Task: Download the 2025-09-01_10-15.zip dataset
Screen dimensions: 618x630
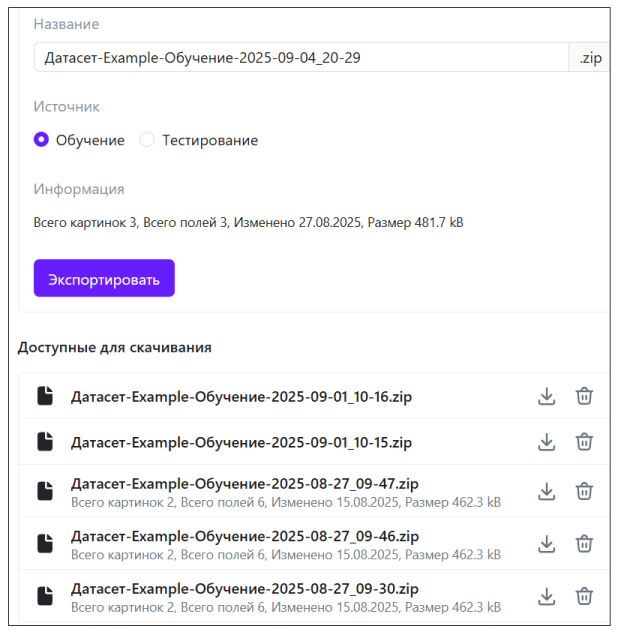Action: 546,442
